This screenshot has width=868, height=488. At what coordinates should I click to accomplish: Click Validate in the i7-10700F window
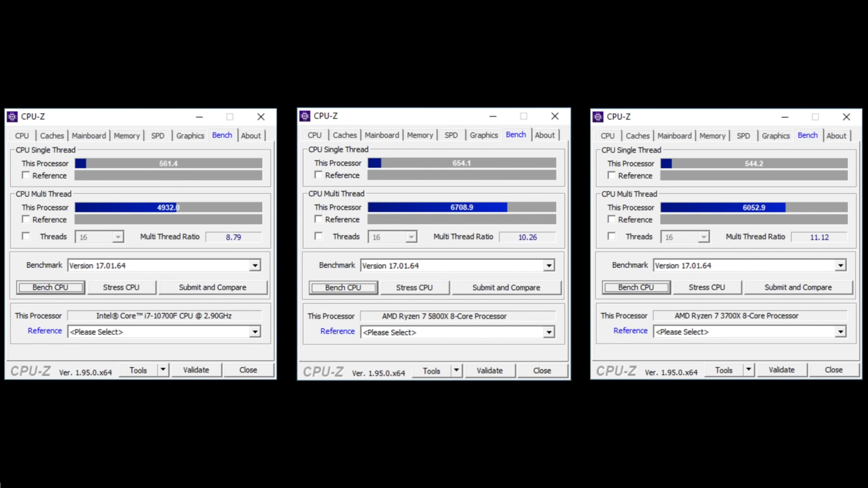196,370
